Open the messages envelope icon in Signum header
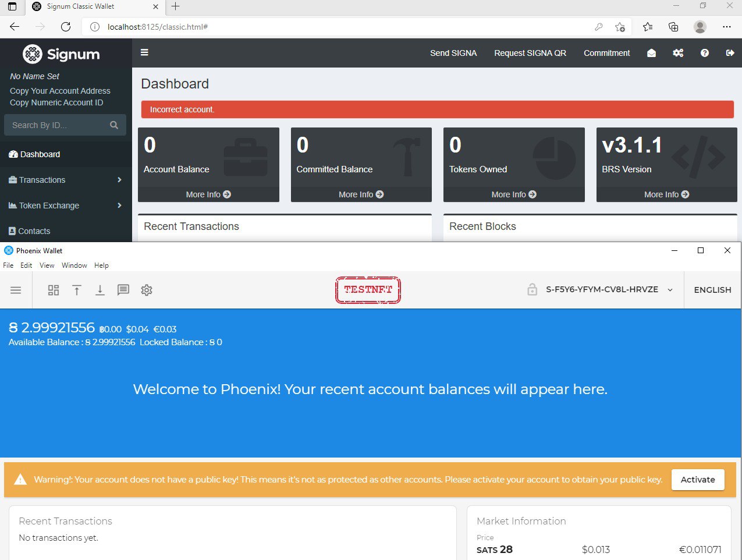Image resolution: width=742 pixels, height=560 pixels. (651, 53)
